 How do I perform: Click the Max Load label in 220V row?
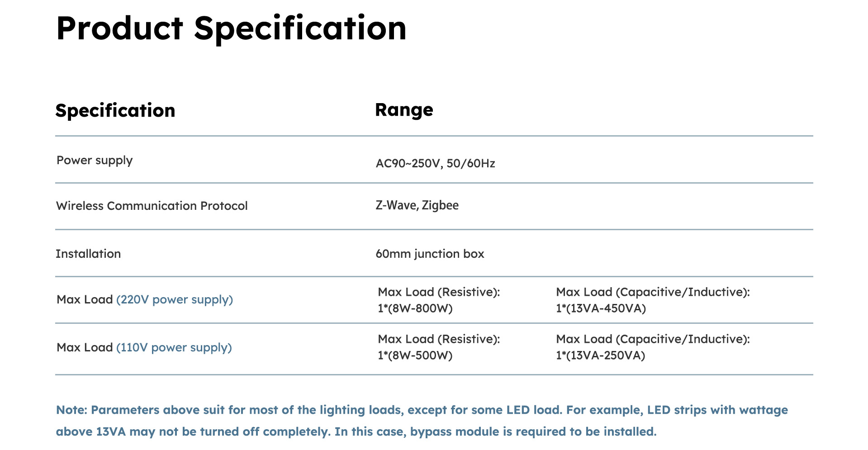coord(85,299)
